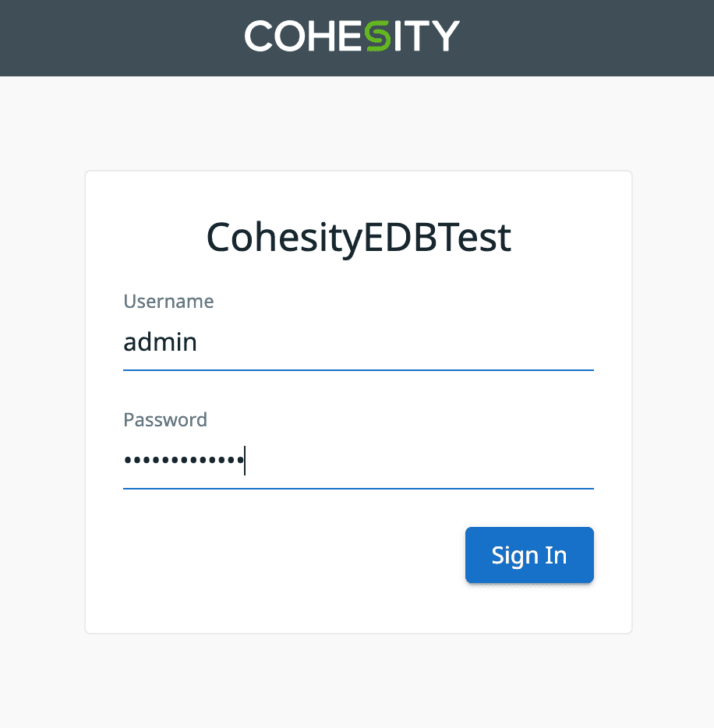Click the CohesityEDBTest cluster title
The height and width of the screenshot is (728, 714).
point(358,237)
